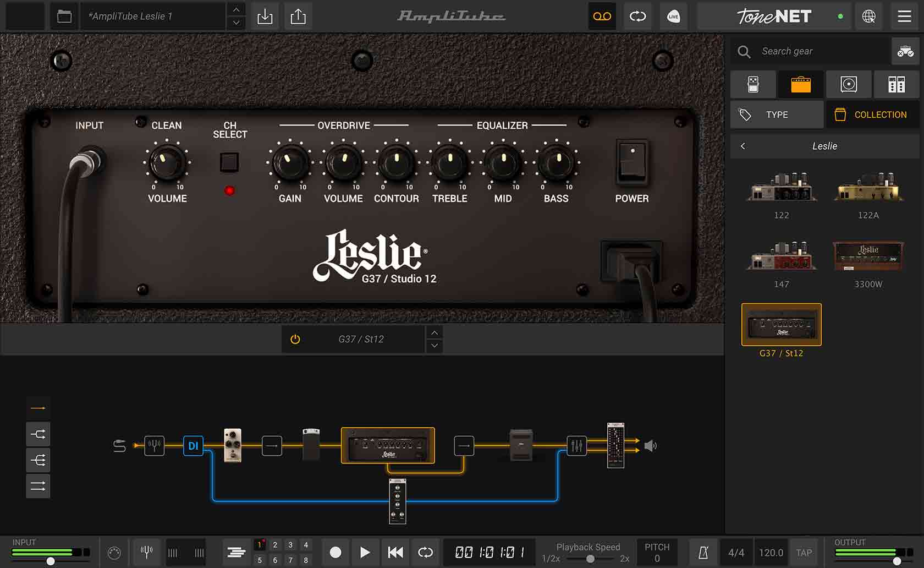Image resolution: width=924 pixels, height=568 pixels.
Task: Select the parallel lines signal routing
Action: pos(38,486)
